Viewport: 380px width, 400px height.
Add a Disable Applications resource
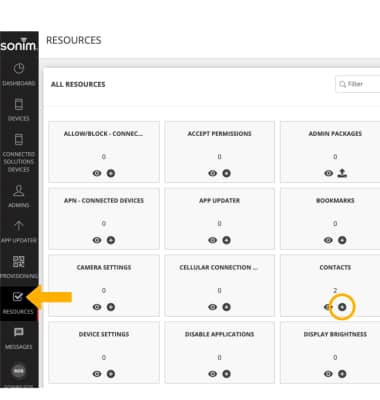pos(226,374)
